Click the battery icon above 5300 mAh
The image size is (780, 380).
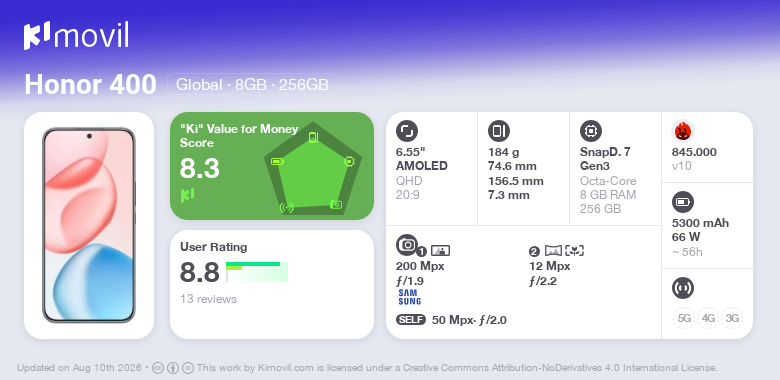click(x=683, y=202)
